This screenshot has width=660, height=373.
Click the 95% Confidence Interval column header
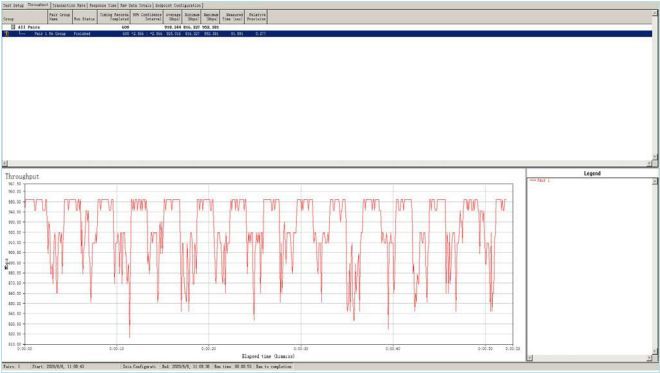(147, 17)
